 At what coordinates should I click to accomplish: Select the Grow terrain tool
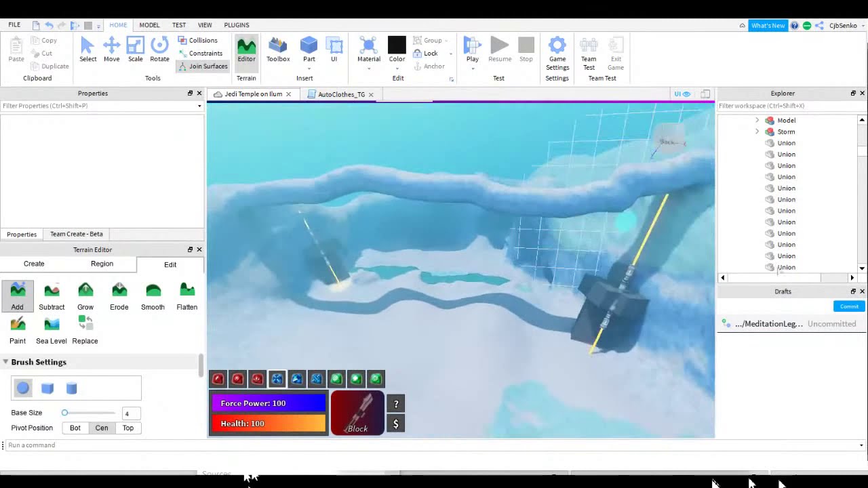tap(85, 296)
